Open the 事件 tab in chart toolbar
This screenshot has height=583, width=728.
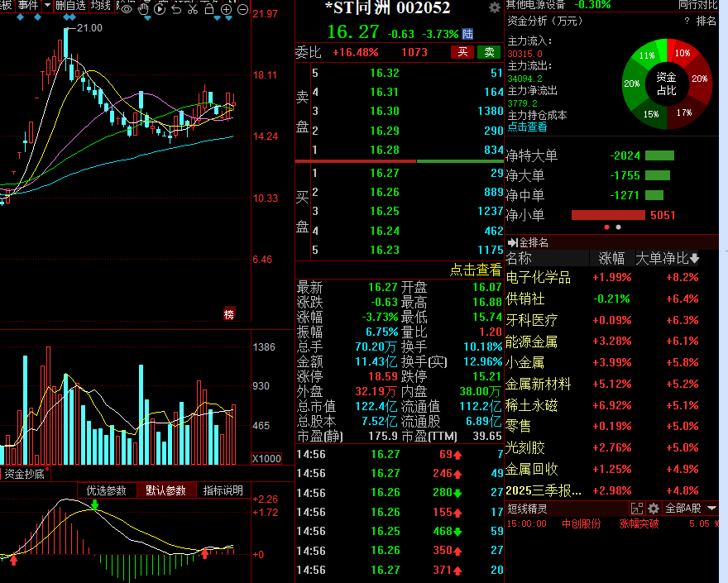28,6
